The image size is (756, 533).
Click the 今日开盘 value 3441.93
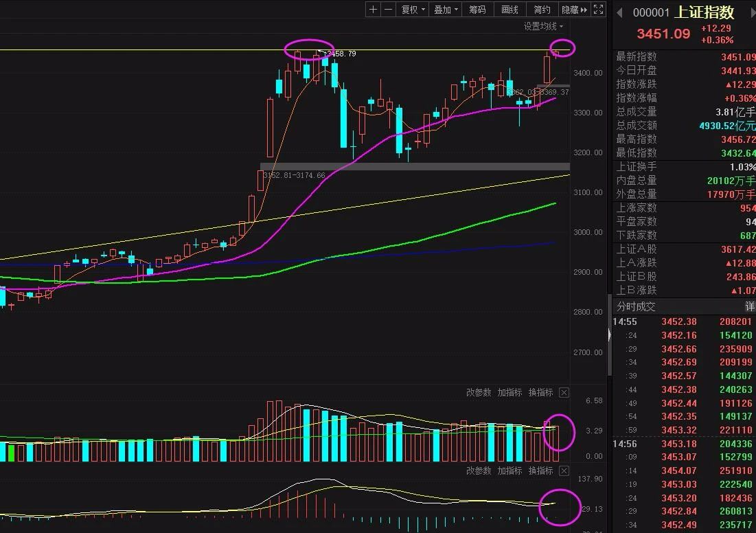(738, 71)
